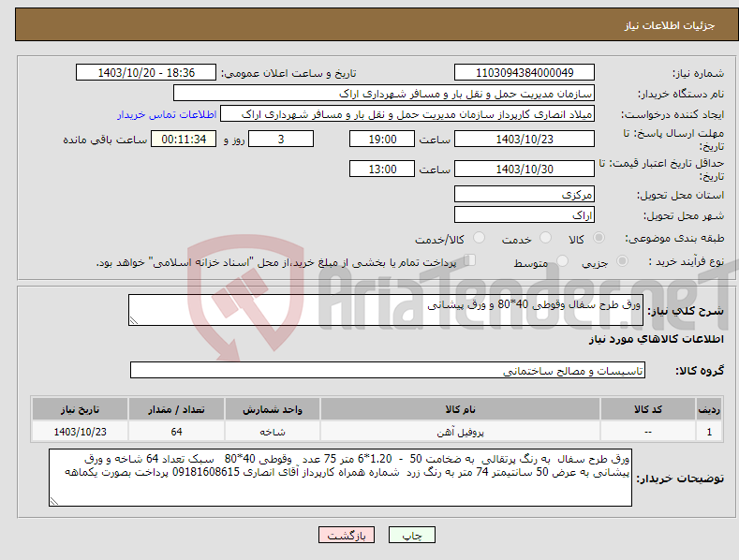Click the quantity cell showing 64
This screenshot has height=560, width=739.
[x=176, y=432]
